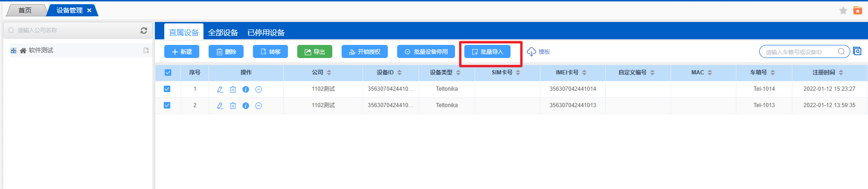Toggle the select-all checkbox in table header

tap(168, 73)
